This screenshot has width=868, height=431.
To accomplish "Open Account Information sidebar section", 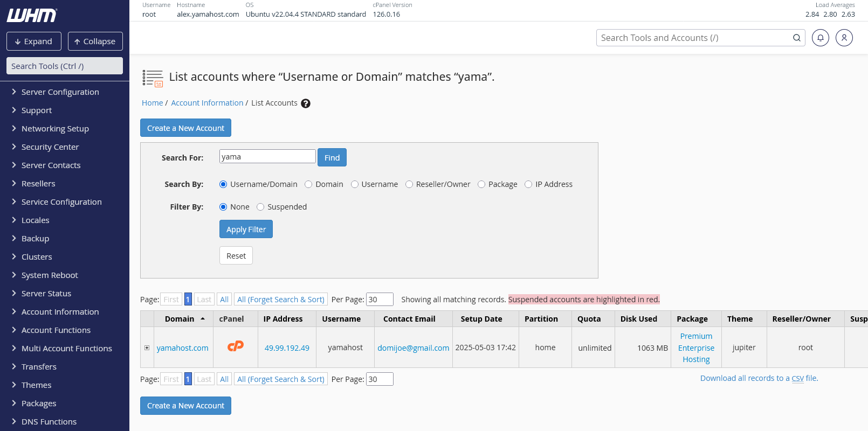I will point(65,312).
